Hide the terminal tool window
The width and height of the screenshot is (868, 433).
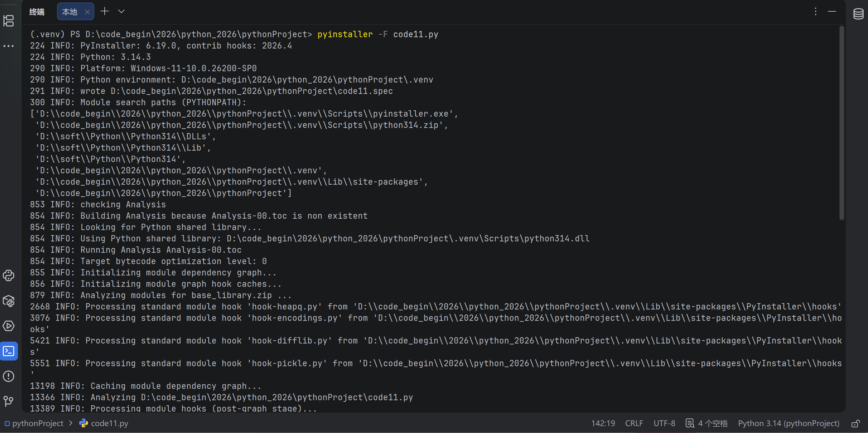point(832,11)
